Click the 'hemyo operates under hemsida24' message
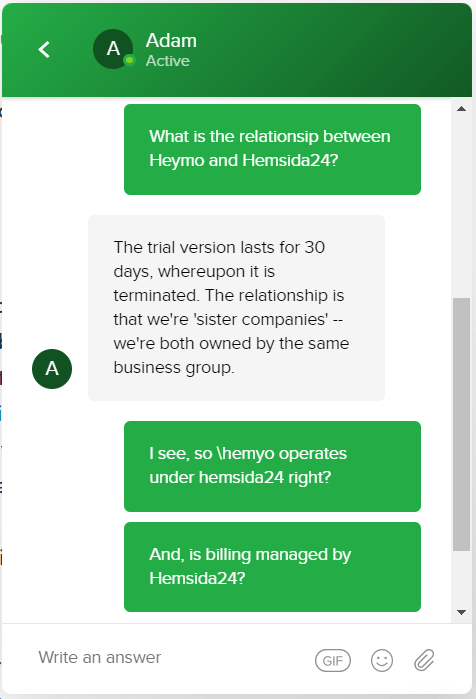The image size is (476, 699). (272, 466)
